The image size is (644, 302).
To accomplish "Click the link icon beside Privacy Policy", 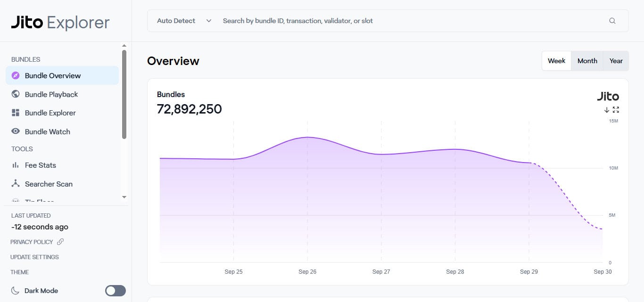I will click(60, 242).
